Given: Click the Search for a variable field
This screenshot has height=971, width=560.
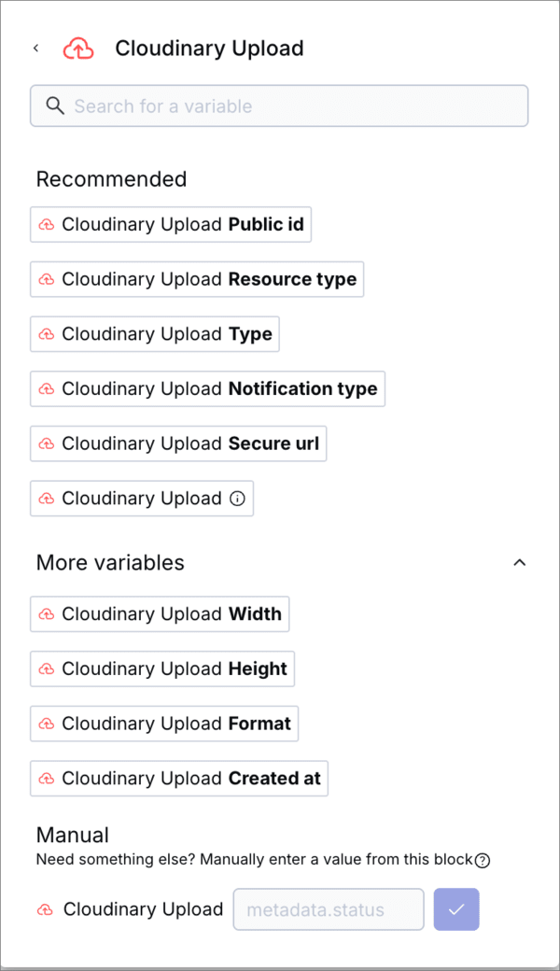Looking at the screenshot, I should pos(280,106).
